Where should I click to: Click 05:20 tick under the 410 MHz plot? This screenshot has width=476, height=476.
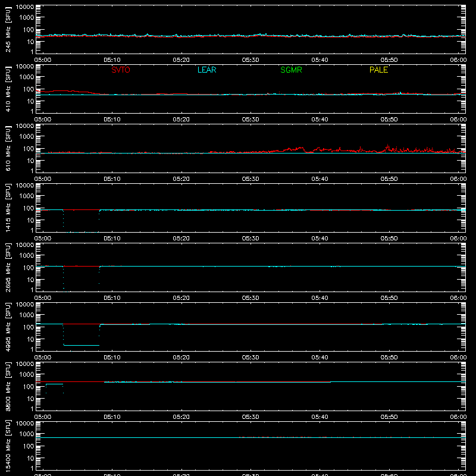coord(181,120)
